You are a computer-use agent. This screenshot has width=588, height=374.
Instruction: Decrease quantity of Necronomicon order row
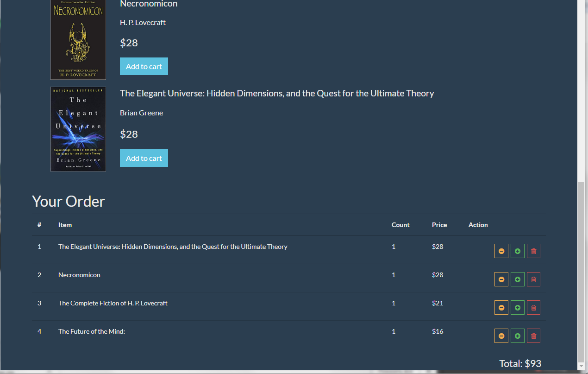(501, 279)
